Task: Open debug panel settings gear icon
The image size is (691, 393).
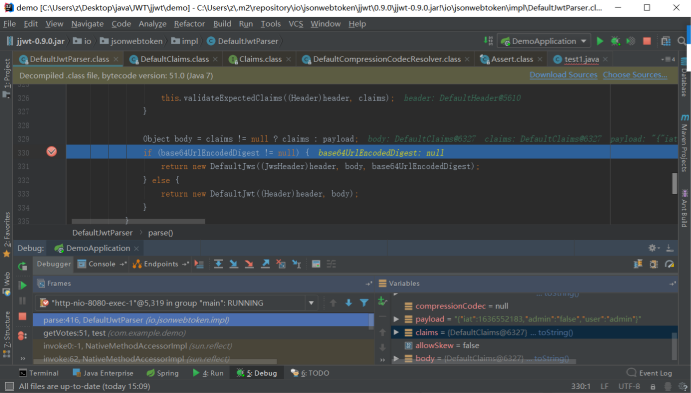Action: click(654, 248)
